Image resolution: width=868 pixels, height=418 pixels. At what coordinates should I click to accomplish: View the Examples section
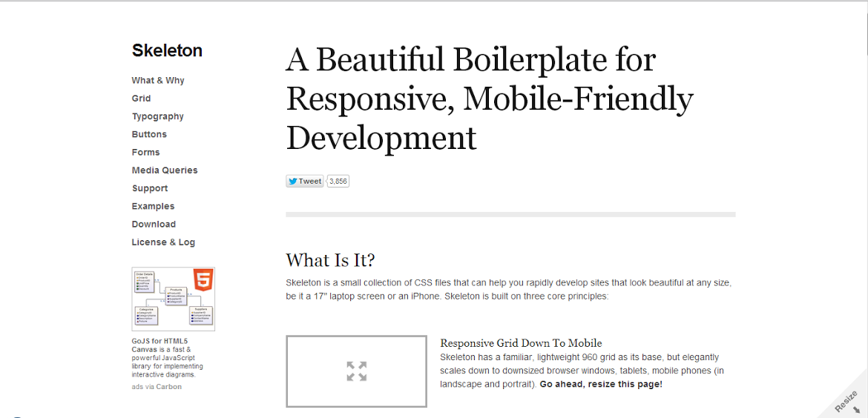[x=153, y=206]
